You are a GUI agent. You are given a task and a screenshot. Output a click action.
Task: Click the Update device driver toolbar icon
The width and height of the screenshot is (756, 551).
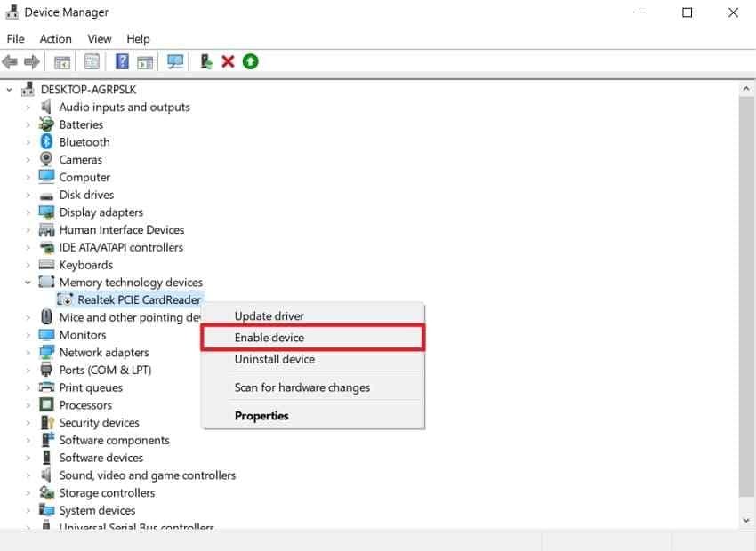(205, 61)
